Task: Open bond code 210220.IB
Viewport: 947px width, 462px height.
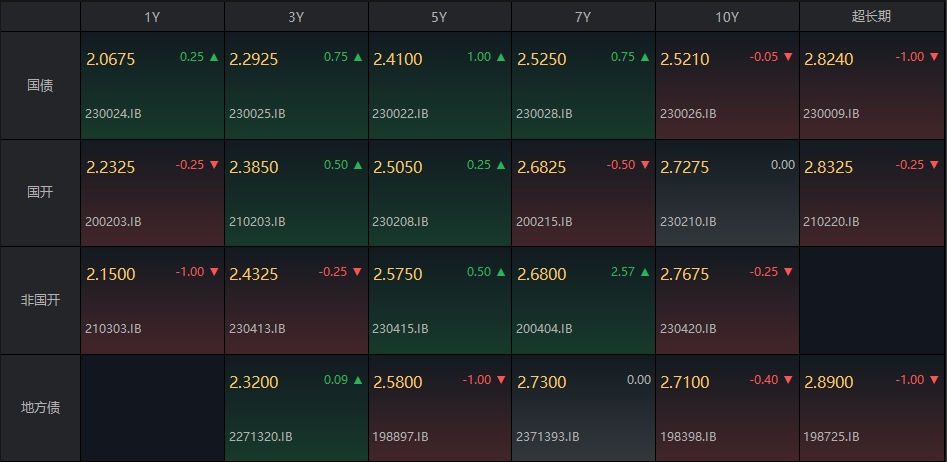Action: [831, 221]
